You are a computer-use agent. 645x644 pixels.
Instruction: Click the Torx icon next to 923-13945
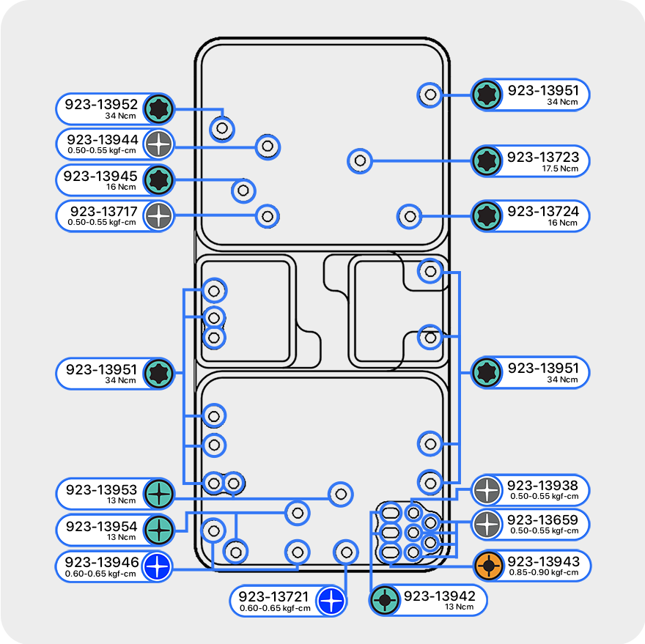pyautogui.click(x=158, y=179)
